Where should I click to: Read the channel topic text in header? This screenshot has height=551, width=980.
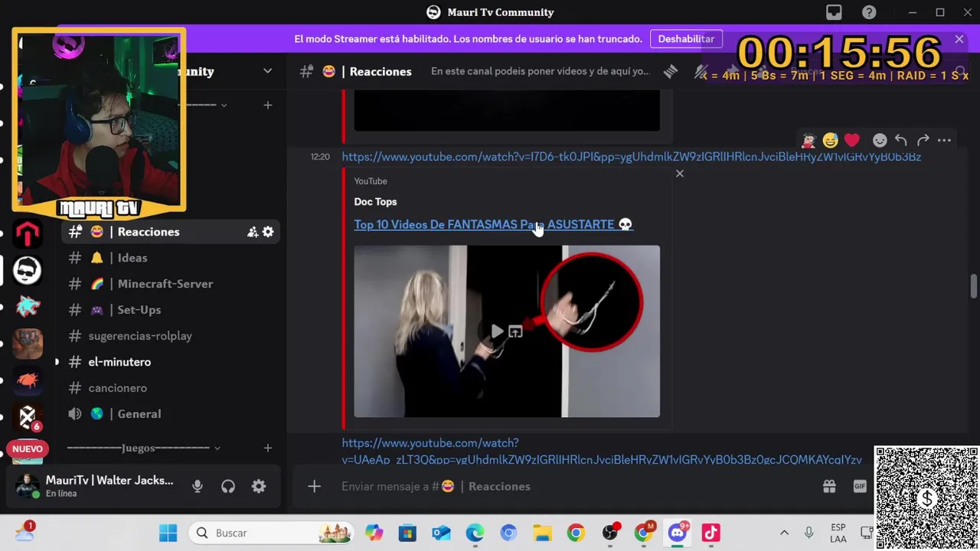click(540, 71)
